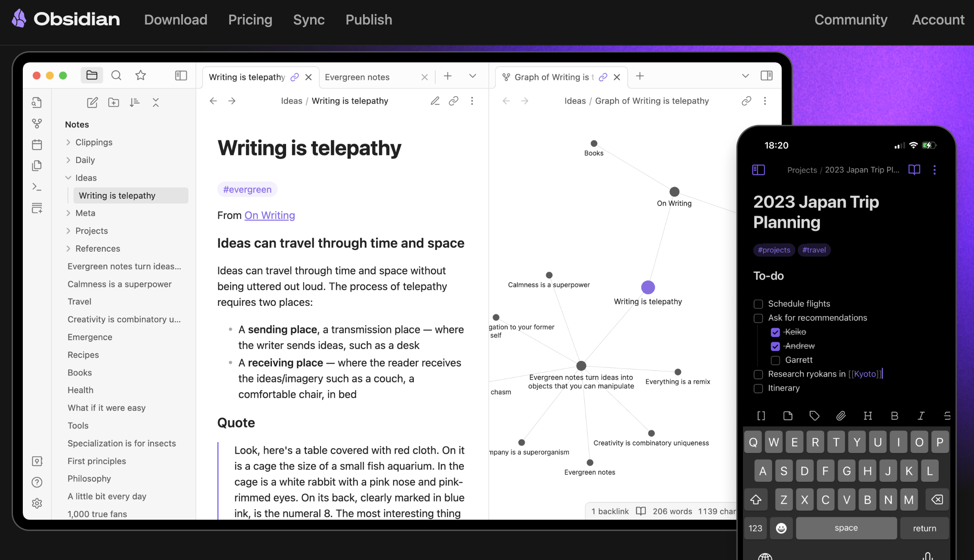This screenshot has width=974, height=560.
Task: Check the Garrett checkbox
Action: point(775,360)
